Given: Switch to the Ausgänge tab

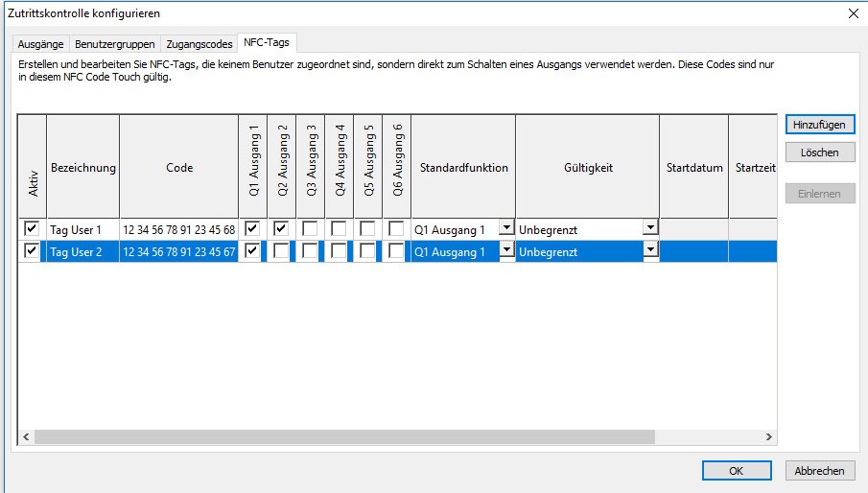Looking at the screenshot, I should coord(40,44).
